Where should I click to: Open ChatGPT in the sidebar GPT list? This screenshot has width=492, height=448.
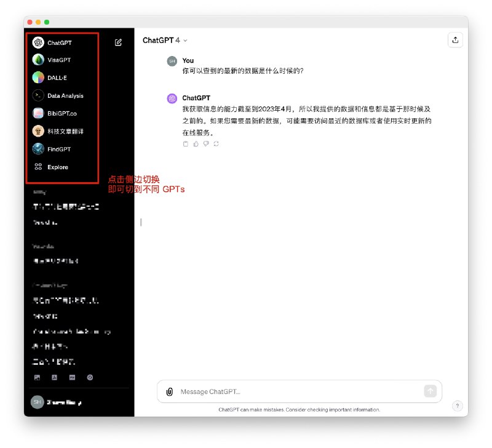click(x=52, y=42)
